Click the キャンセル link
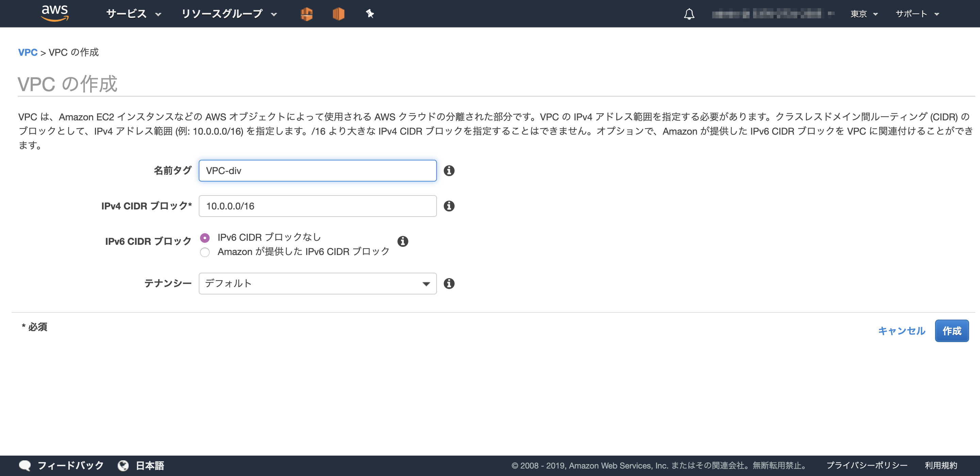Screen dimensions: 980x476 pos(901,331)
